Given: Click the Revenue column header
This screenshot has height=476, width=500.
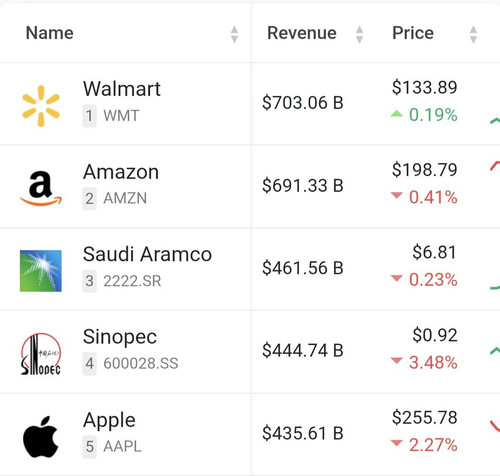Looking at the screenshot, I should (x=302, y=33).
